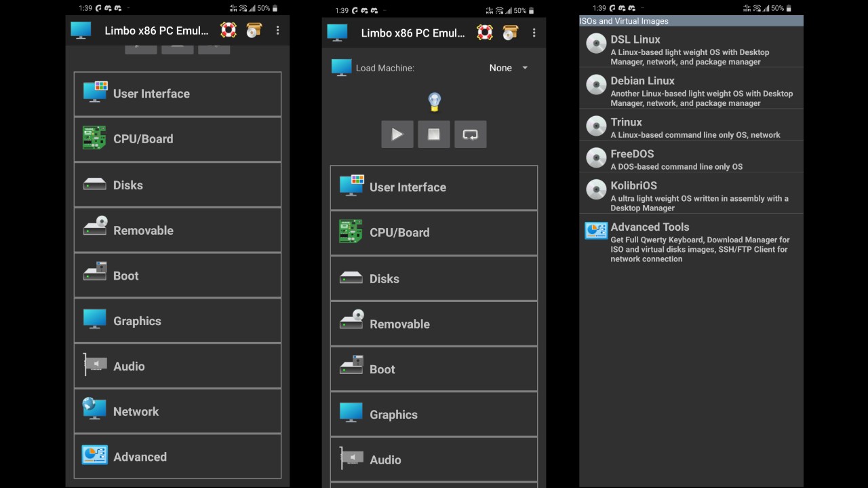
Task: Tap disc icon next to KolibriOS
Action: pos(596,189)
